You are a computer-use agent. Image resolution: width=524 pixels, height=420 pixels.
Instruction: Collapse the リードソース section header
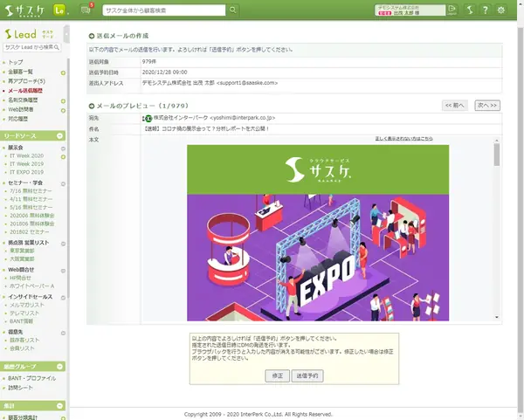pos(60,136)
